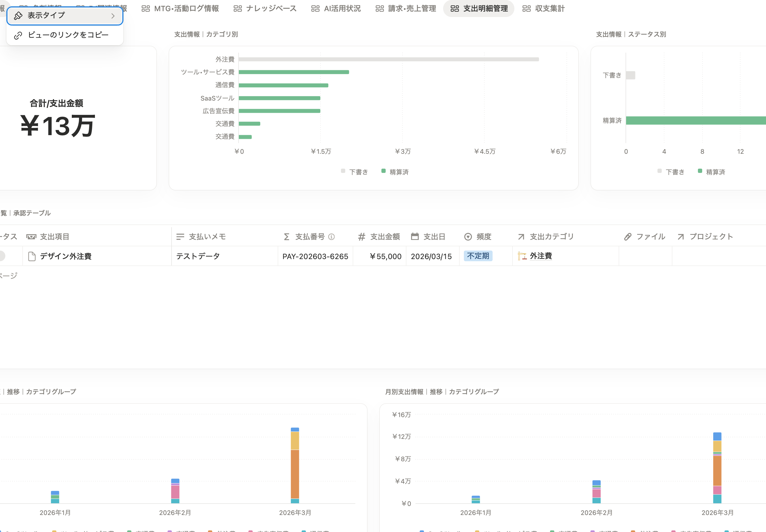Click the green 精算済 bar in ステータス別 chart

point(696,121)
